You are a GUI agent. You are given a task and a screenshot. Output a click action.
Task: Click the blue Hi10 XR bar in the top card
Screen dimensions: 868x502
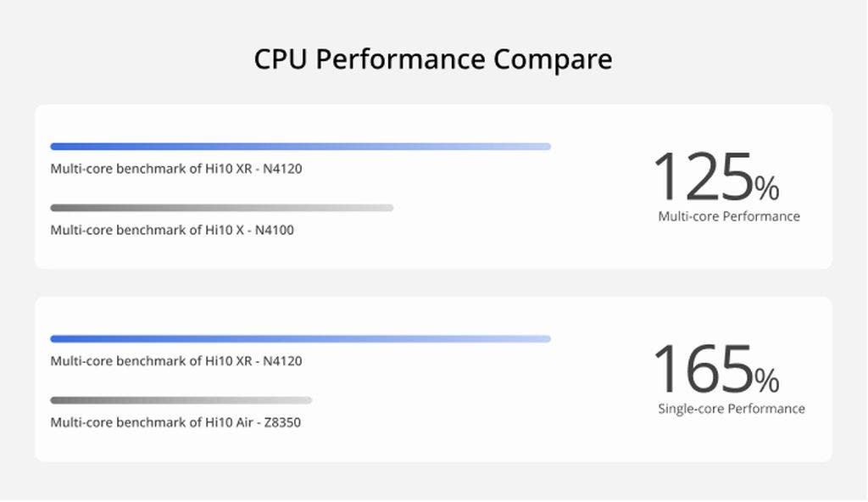300,147
